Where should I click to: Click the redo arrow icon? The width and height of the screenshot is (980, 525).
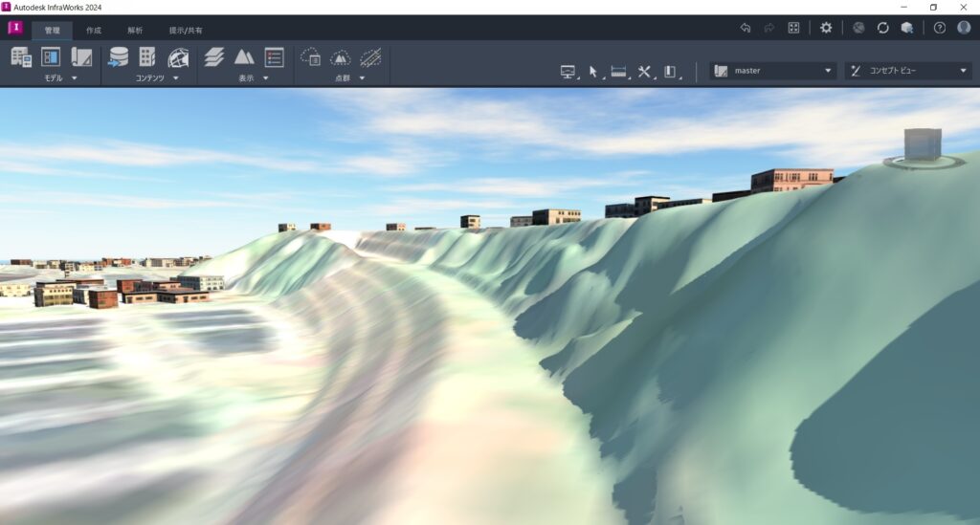pos(768,28)
